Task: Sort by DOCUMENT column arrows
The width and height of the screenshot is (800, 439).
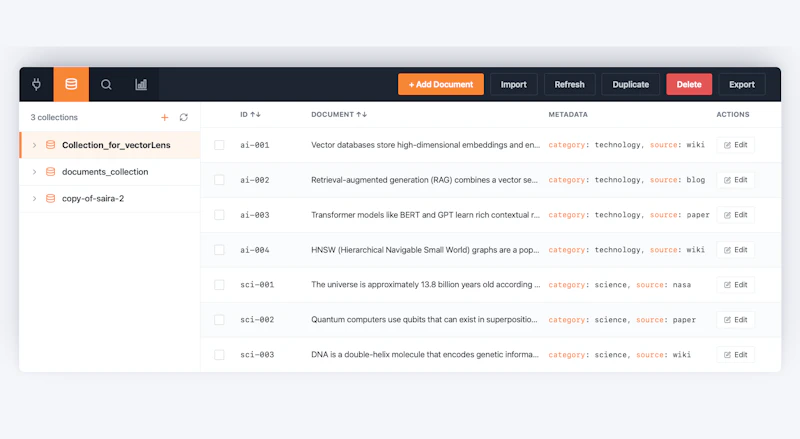Action: (x=362, y=114)
